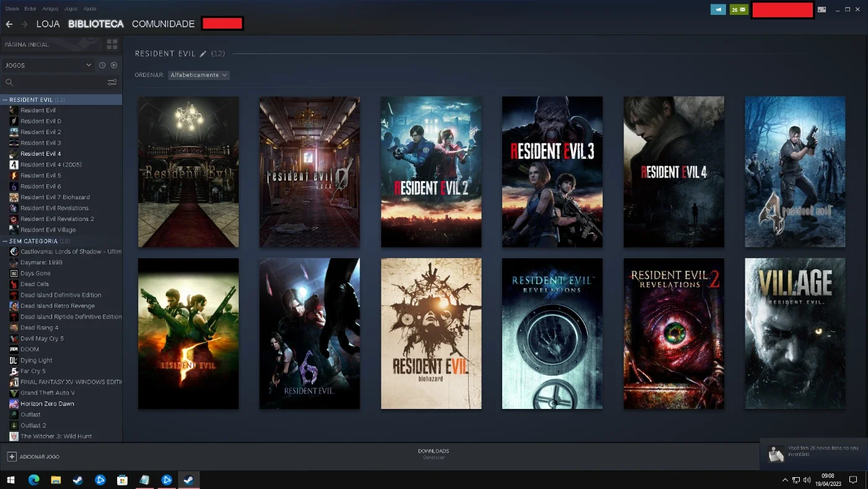Click in the library search field

(60, 82)
